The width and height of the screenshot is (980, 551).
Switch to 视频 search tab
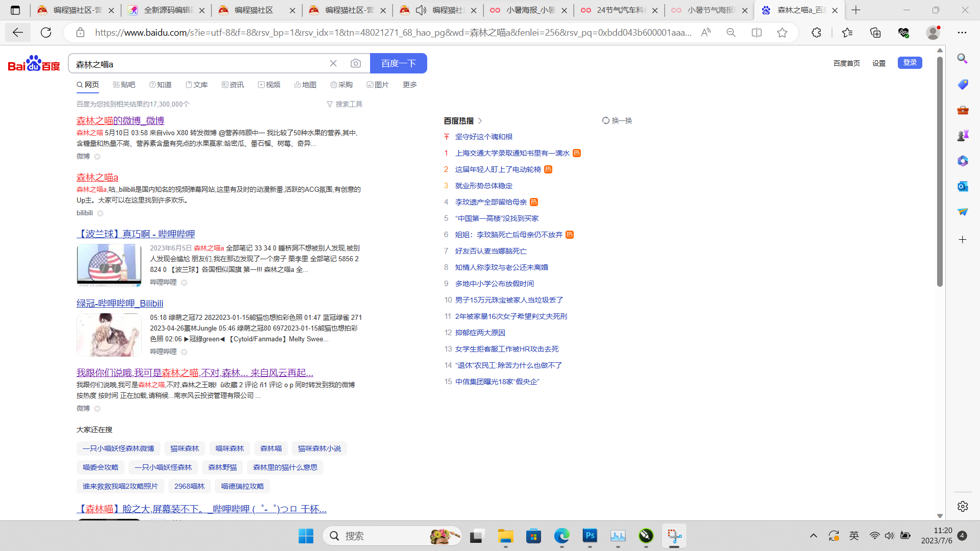269,85
